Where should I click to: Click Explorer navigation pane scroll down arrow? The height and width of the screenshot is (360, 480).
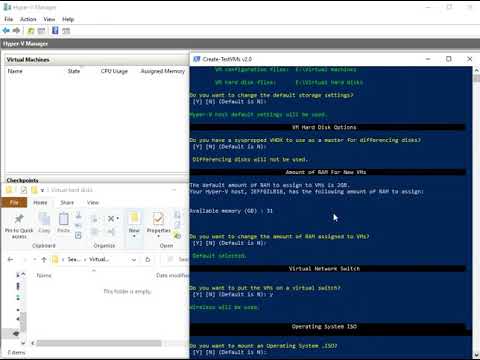click(23, 343)
